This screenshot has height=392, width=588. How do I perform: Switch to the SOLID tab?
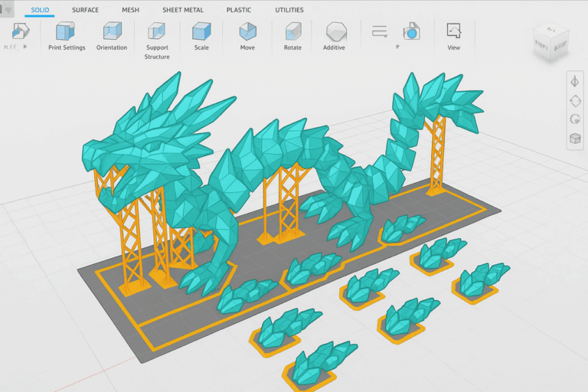pyautogui.click(x=40, y=10)
